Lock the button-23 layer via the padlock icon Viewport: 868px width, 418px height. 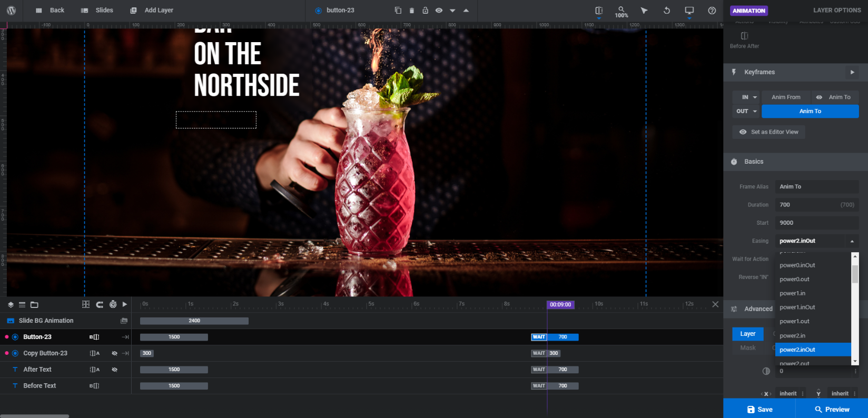click(425, 11)
